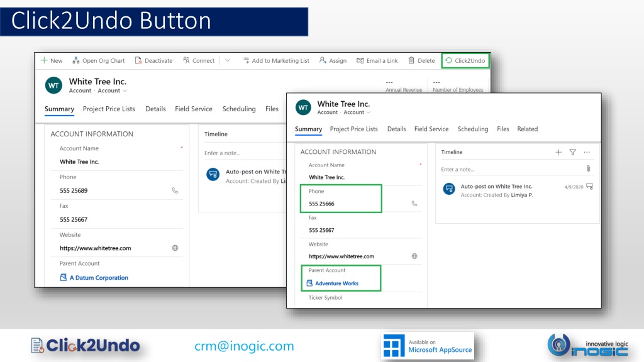Click phone call icon beside 555 25666

pos(414,204)
